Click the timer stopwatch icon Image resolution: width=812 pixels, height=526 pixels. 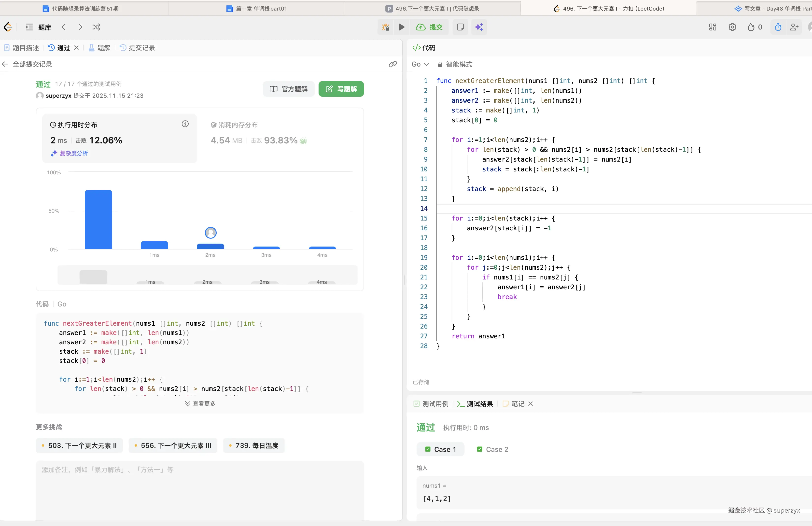(x=778, y=27)
